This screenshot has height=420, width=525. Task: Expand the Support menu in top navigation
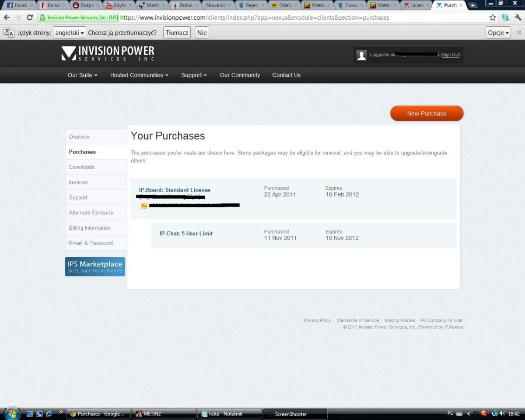click(x=194, y=75)
